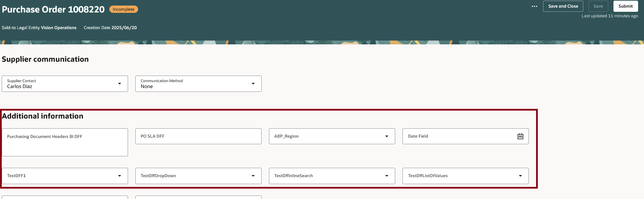Click Save and Close button
644x199 pixels.
click(x=563, y=6)
